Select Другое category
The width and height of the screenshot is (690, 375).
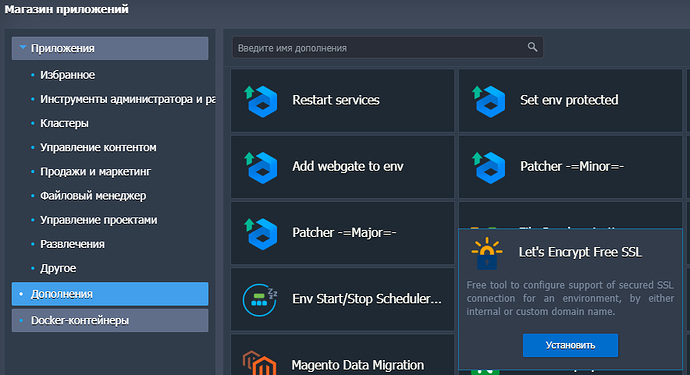point(58,268)
